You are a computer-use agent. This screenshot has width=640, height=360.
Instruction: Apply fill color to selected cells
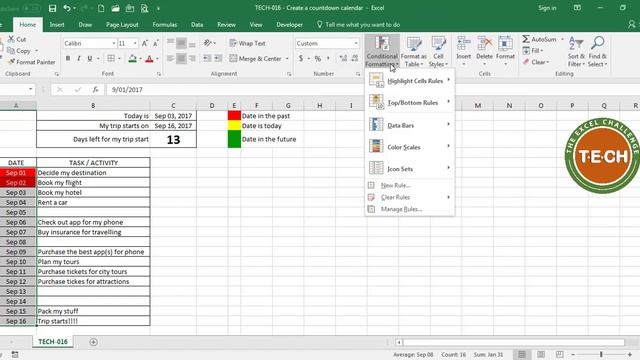tap(132, 58)
